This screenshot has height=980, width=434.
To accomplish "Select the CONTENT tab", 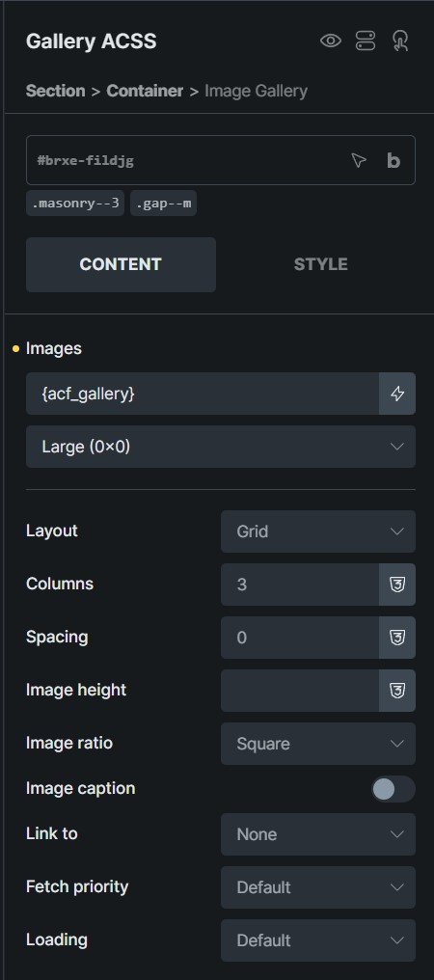I will tap(121, 264).
